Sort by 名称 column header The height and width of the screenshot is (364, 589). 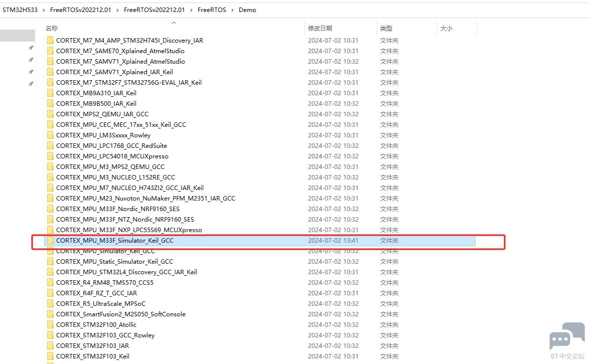pos(52,29)
